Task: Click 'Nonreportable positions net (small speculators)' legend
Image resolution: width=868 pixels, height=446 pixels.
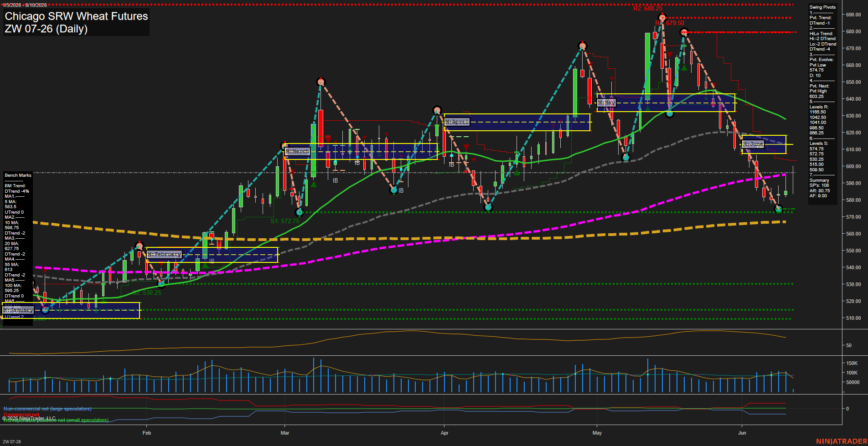Action: [x=56, y=420]
